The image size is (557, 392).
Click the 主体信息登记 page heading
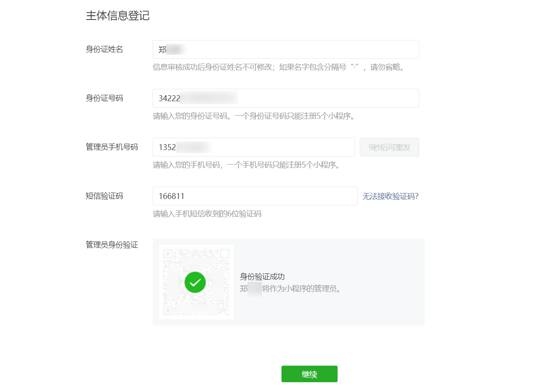click(118, 15)
